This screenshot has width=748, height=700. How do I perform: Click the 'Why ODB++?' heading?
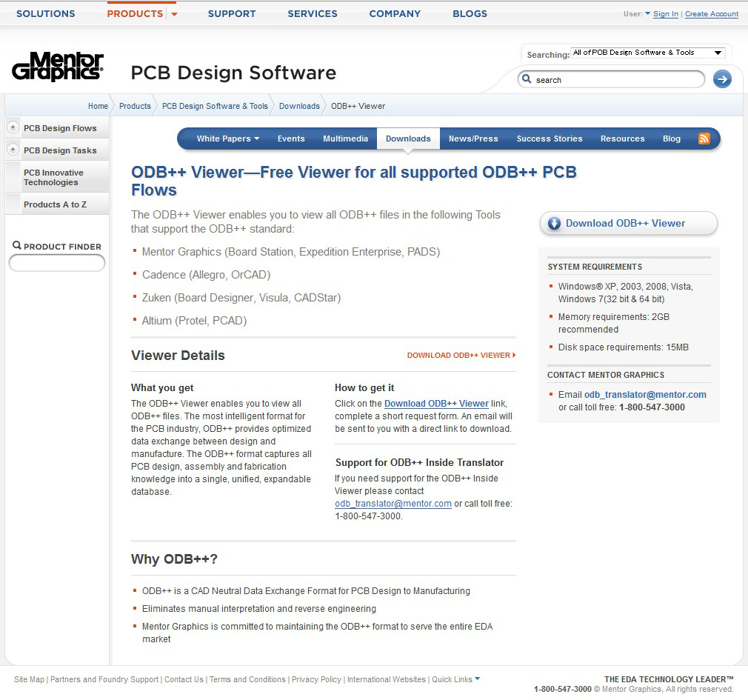174,559
